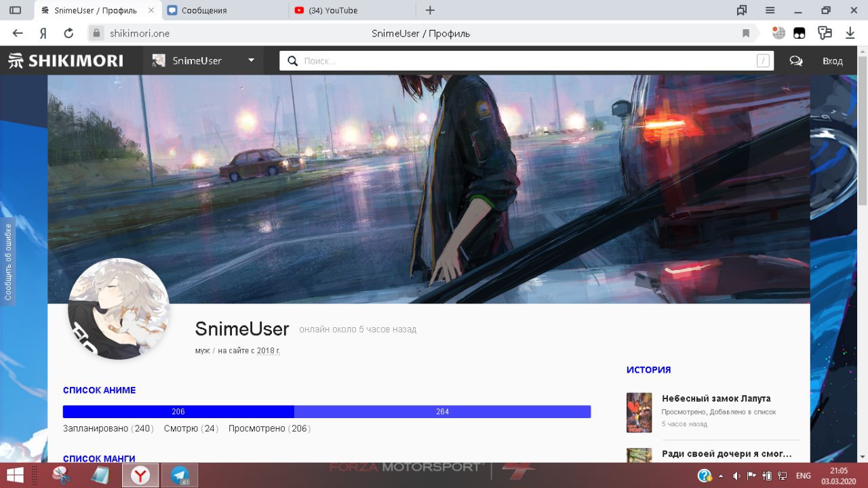Open the Небесный замок Лапута entry
The width and height of the screenshot is (868, 488).
716,398
